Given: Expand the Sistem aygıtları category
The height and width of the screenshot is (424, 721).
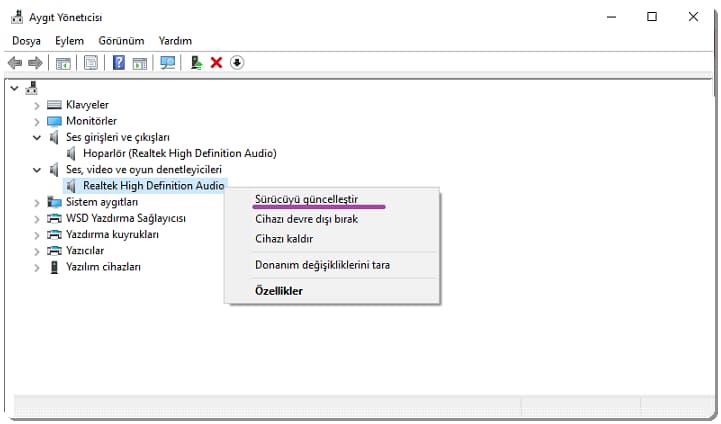Looking at the screenshot, I should (x=37, y=203).
